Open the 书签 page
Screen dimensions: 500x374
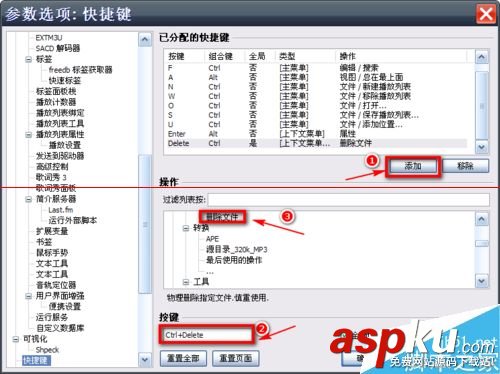(44, 242)
